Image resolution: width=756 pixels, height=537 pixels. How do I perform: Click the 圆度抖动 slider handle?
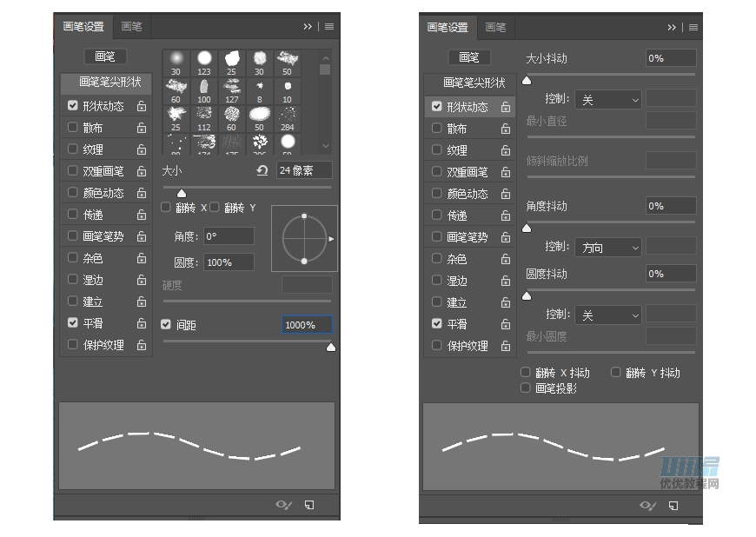pyautogui.click(x=527, y=296)
